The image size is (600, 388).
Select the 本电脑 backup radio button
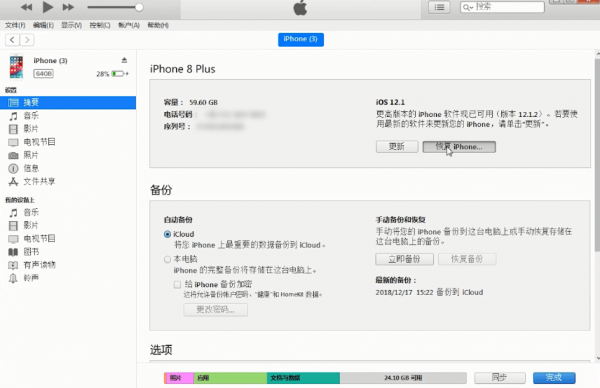point(167,259)
